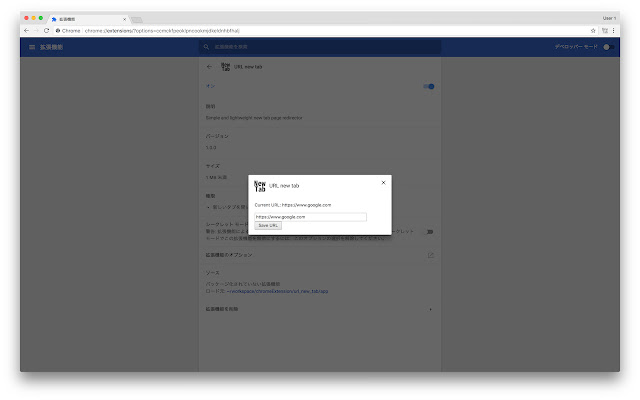Focus the URL input field with https://www.google.com

310,217
